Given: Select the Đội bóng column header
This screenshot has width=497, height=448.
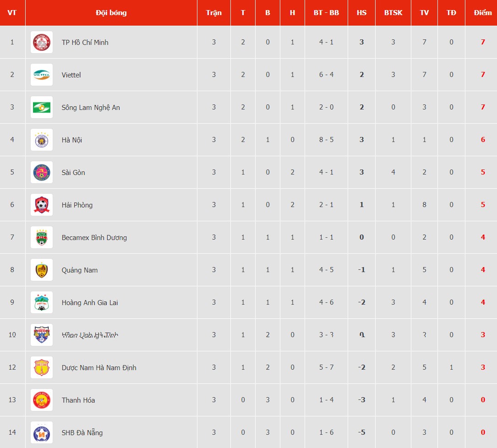Looking at the screenshot, I should [111, 13].
